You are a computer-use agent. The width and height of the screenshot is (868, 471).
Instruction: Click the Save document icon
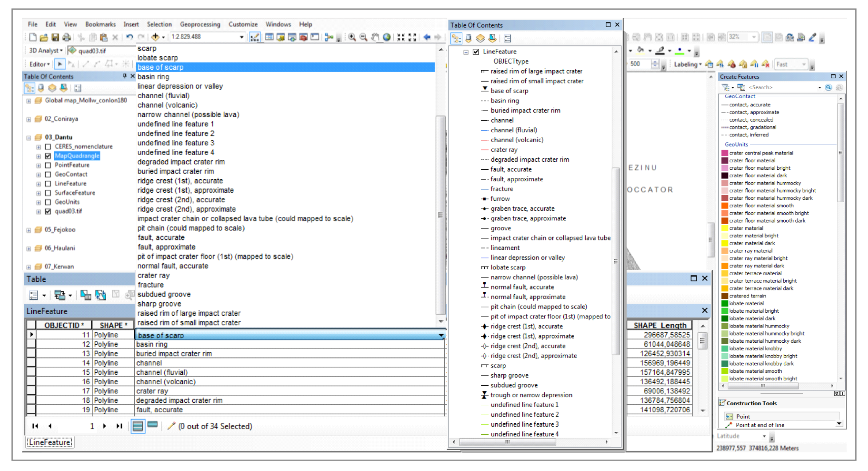pos(55,37)
